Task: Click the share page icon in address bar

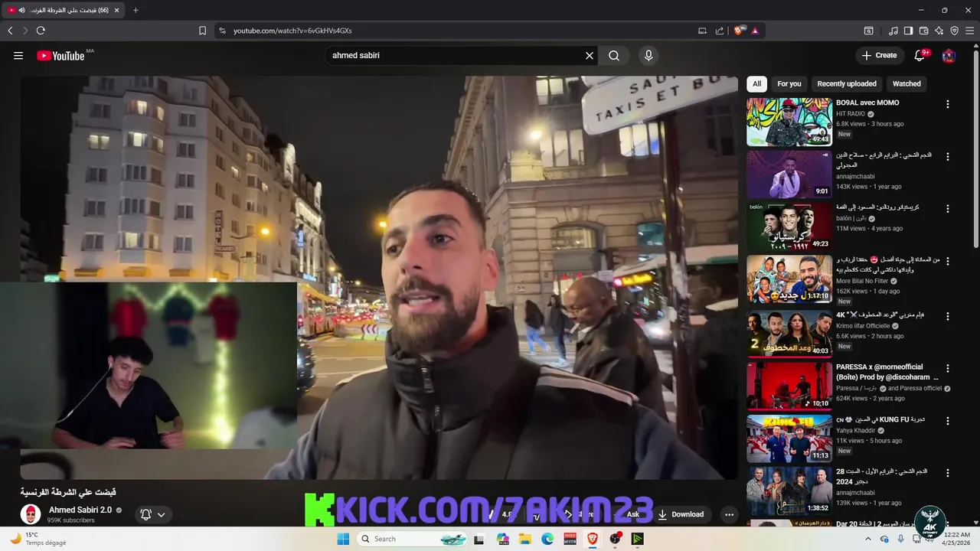Action: tap(720, 31)
